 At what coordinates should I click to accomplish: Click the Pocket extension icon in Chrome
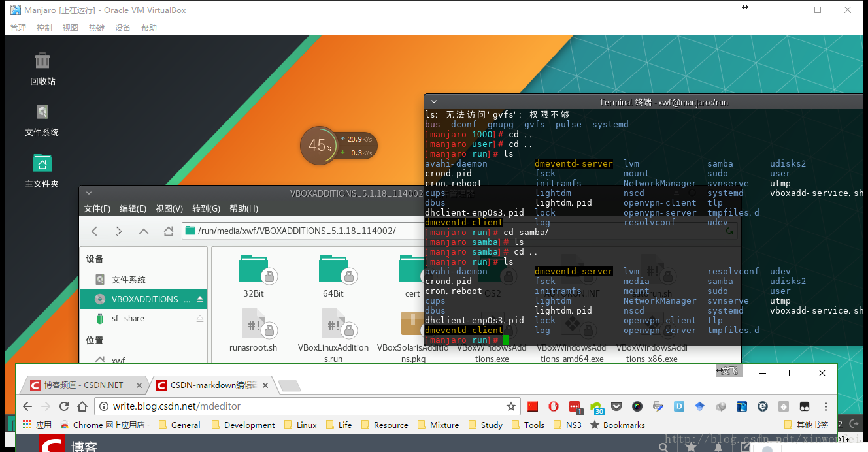616,406
